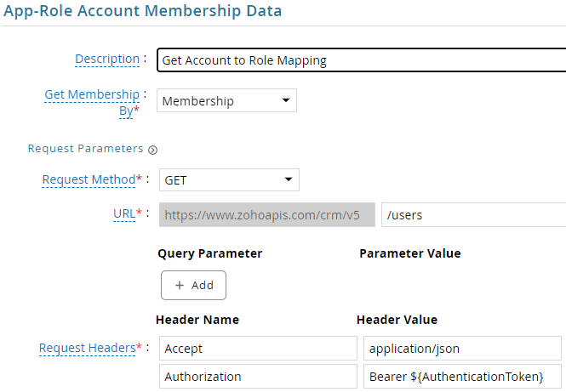Click the application/json header value field
Screen dimensions: 566x392
[x=462, y=349]
